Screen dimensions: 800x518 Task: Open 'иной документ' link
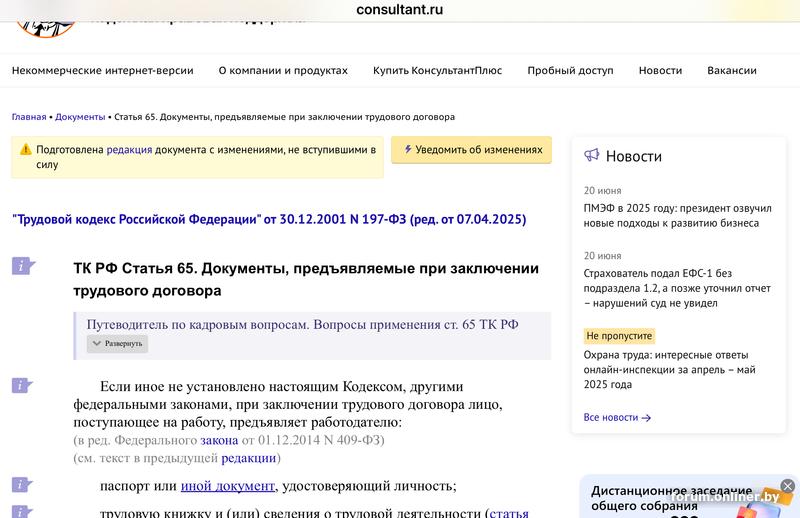click(228, 485)
